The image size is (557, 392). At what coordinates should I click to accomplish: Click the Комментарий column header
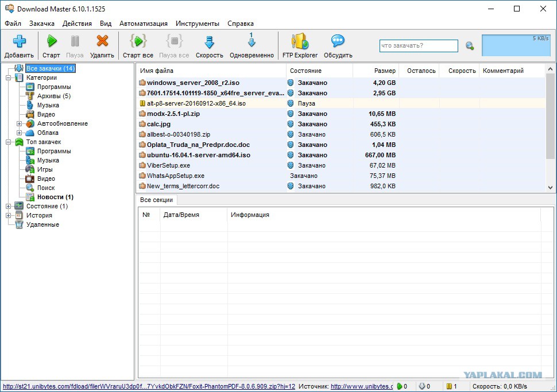pos(512,71)
